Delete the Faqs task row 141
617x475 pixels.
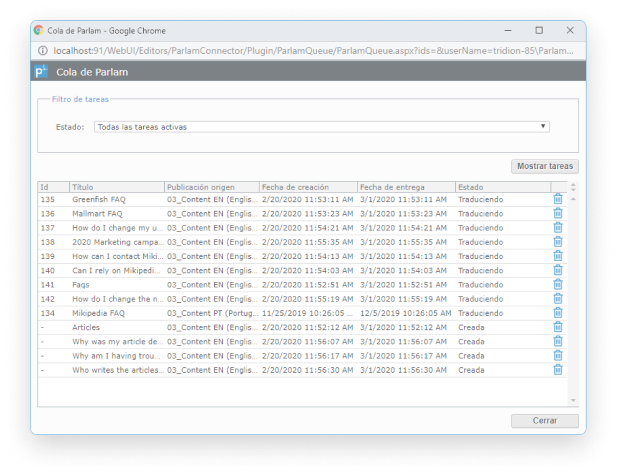557,285
